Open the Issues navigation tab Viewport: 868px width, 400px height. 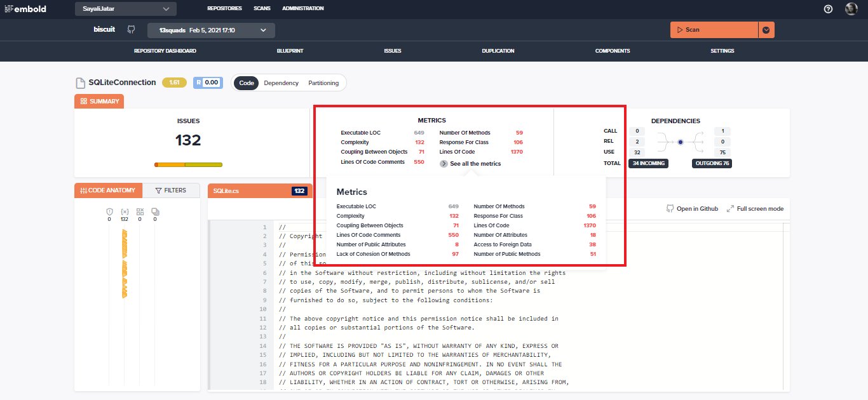[x=393, y=51]
